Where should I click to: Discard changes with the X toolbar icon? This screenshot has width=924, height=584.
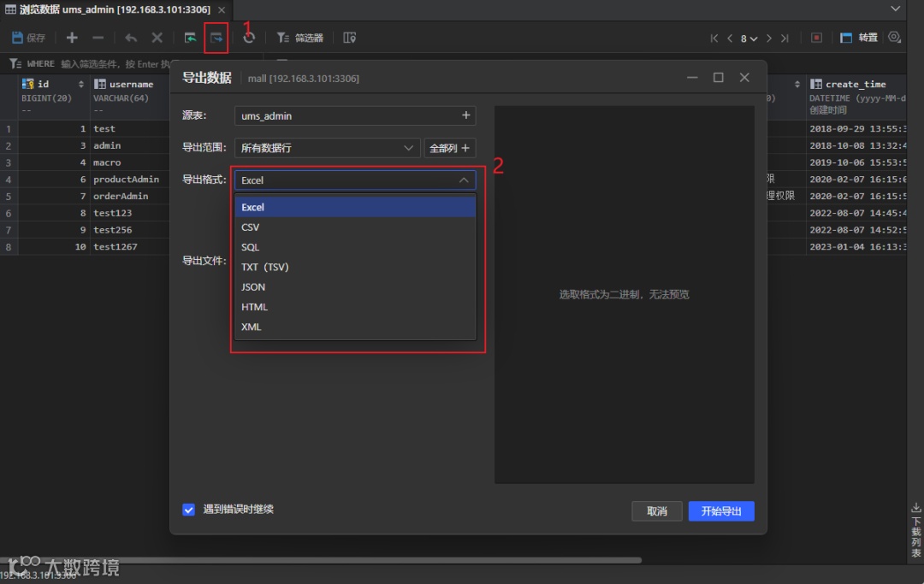tap(157, 38)
